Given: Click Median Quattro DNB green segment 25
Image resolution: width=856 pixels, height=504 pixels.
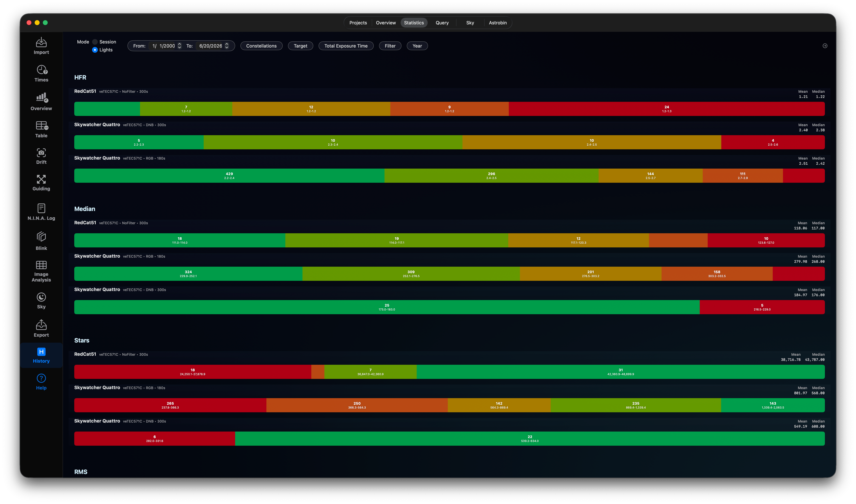Looking at the screenshot, I should pos(387,307).
